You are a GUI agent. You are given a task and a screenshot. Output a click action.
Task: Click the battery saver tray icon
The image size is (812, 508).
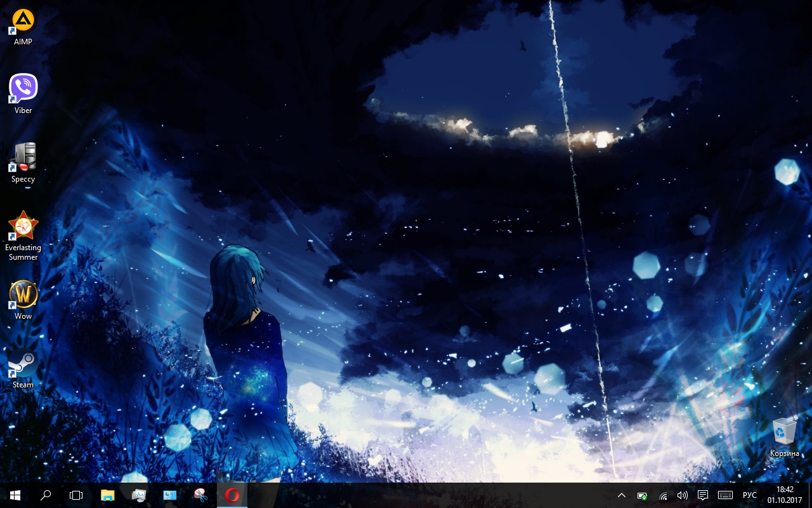(x=643, y=495)
